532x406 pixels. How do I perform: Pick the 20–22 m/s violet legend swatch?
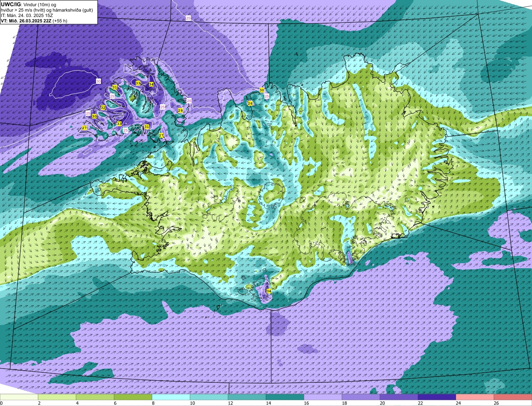[399, 397]
